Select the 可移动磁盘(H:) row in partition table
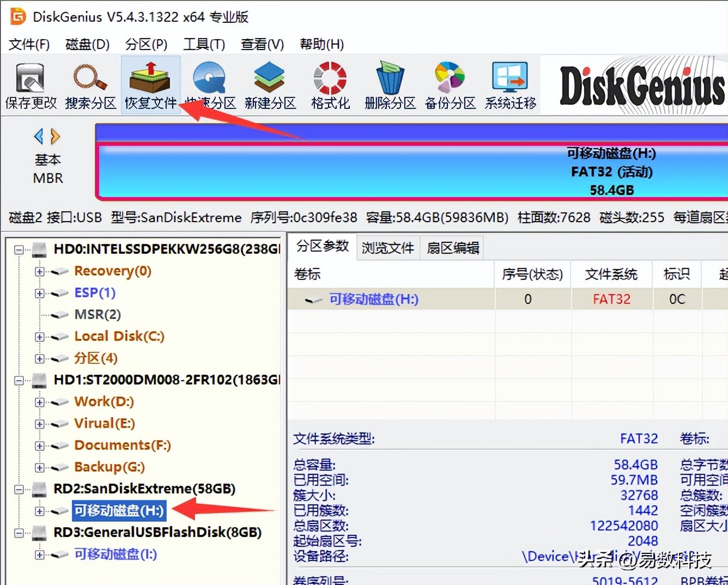Screen dimensions: 728x585 [373, 299]
